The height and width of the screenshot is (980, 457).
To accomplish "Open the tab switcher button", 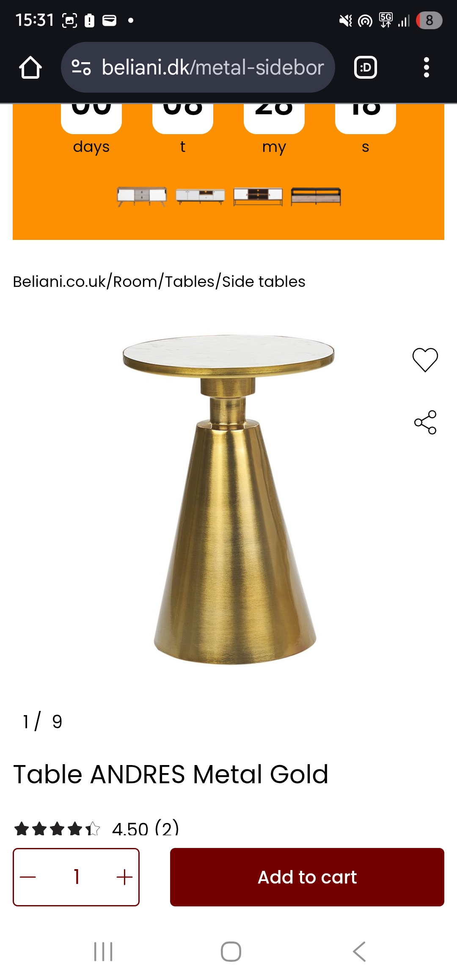I will coord(366,67).
